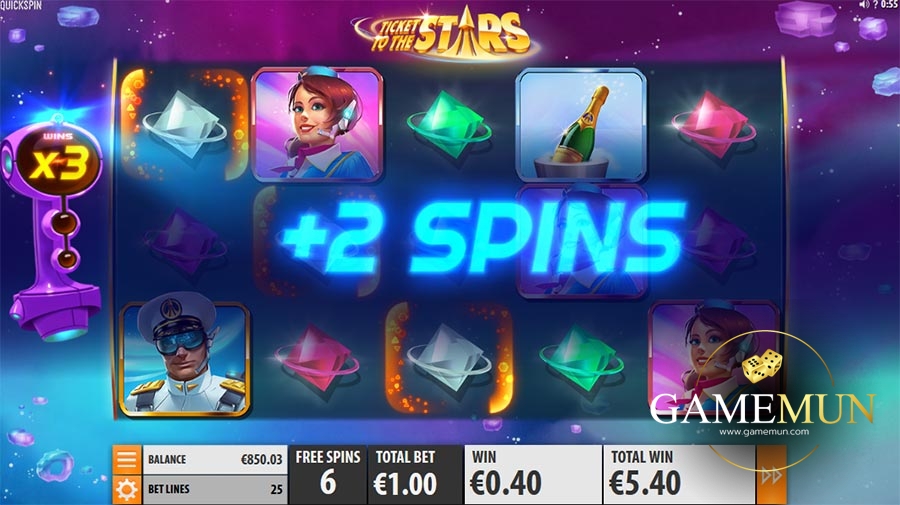Click the bottom-row pink gem symbol
Screen dimensions: 900x505
tap(317, 359)
